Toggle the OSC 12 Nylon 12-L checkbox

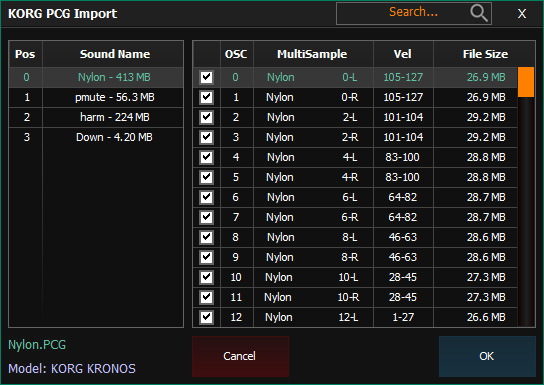(206, 317)
